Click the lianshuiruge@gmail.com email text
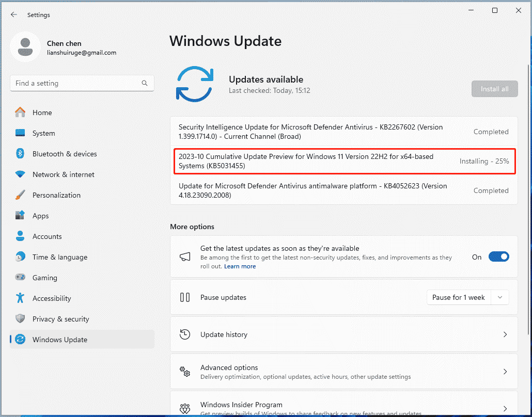Image resolution: width=532 pixels, height=417 pixels. point(82,53)
